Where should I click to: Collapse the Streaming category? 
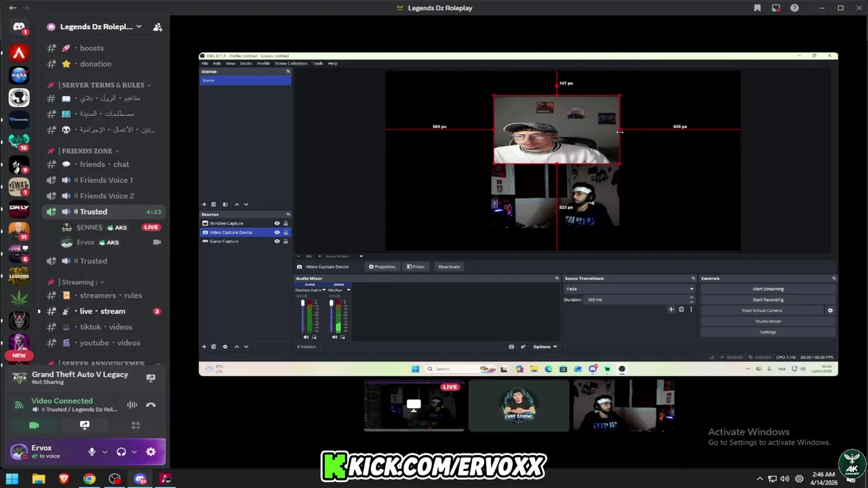81,282
